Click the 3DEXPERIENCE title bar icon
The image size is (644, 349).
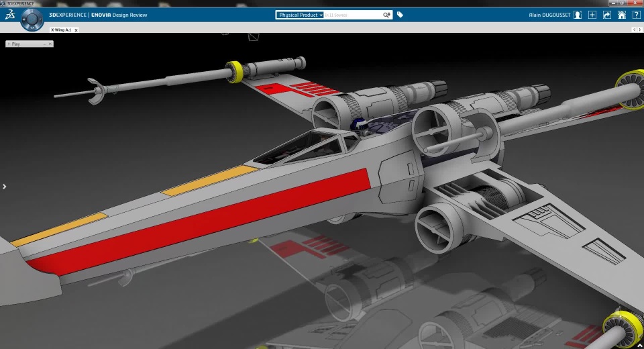(x=3, y=3)
